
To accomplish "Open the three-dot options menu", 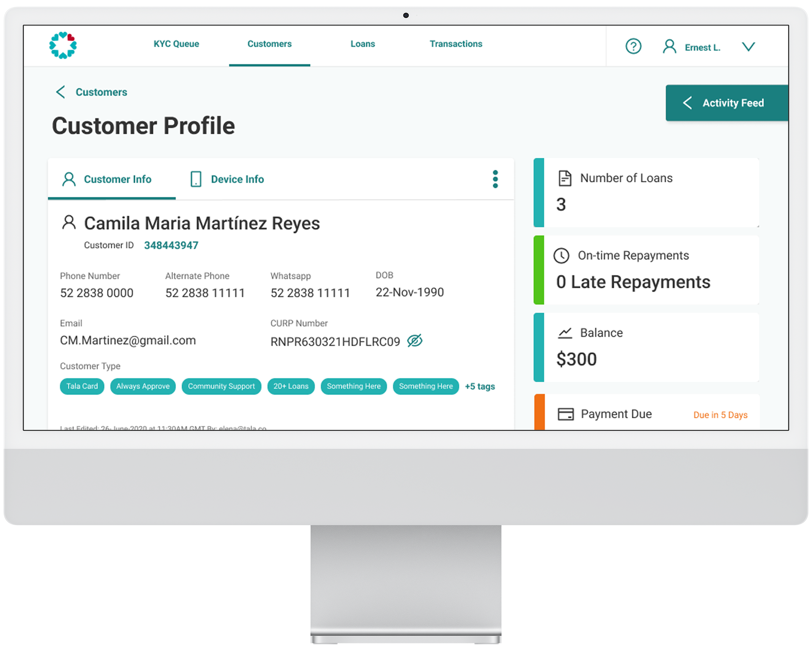I will (495, 179).
